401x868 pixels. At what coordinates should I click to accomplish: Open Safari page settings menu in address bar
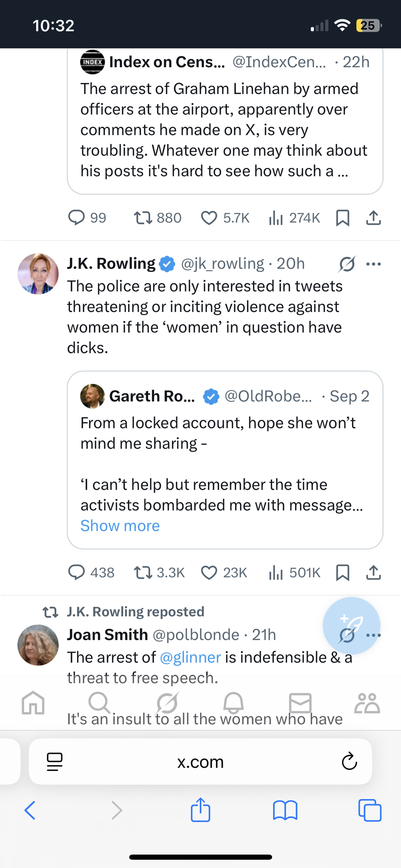point(55,762)
